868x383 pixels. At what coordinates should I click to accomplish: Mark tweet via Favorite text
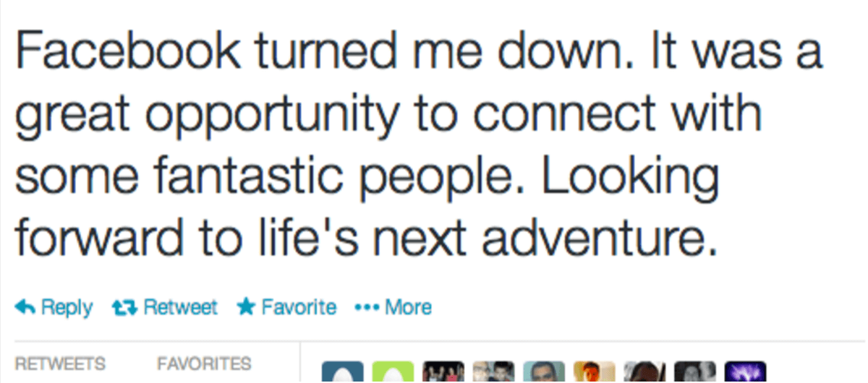coord(298,308)
